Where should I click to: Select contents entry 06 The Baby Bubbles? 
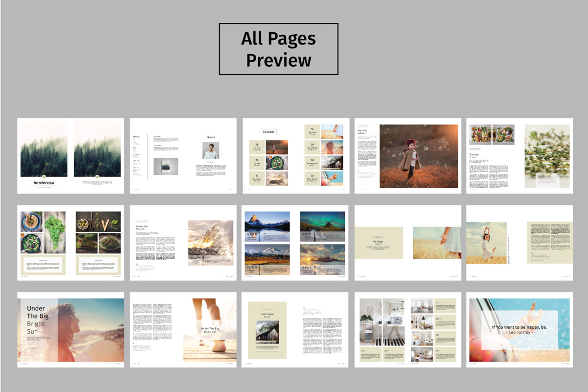(x=256, y=147)
